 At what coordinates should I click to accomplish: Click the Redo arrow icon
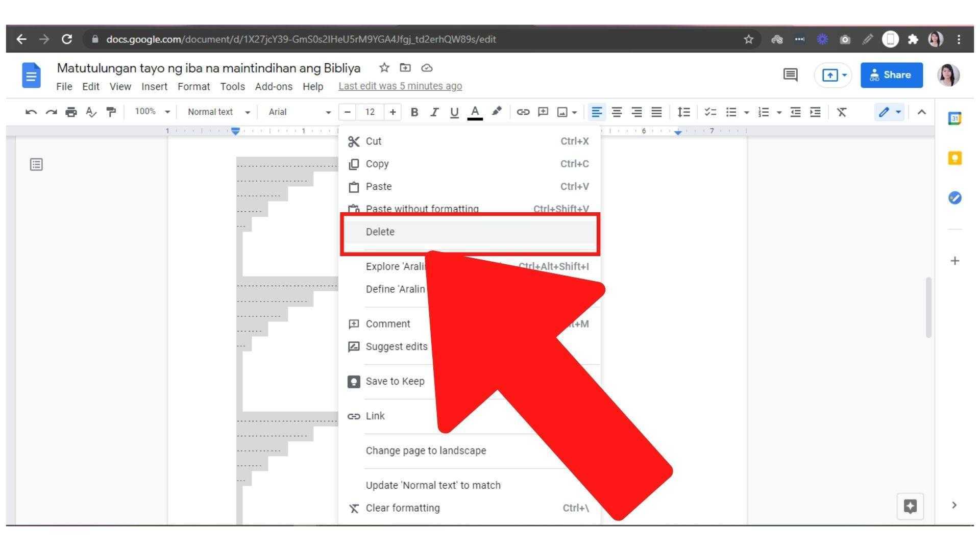pos(51,112)
